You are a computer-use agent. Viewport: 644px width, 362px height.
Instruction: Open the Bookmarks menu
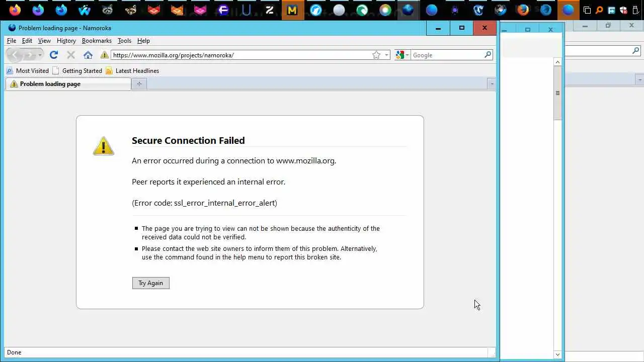point(97,41)
